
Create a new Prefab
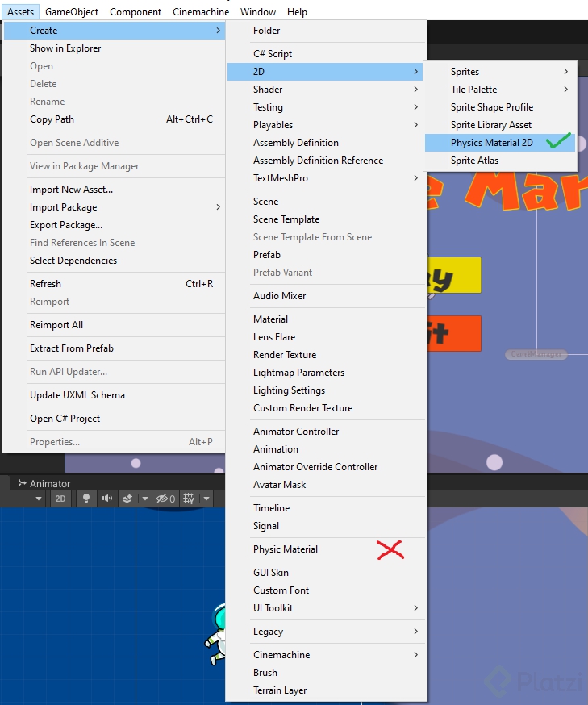coord(327,255)
